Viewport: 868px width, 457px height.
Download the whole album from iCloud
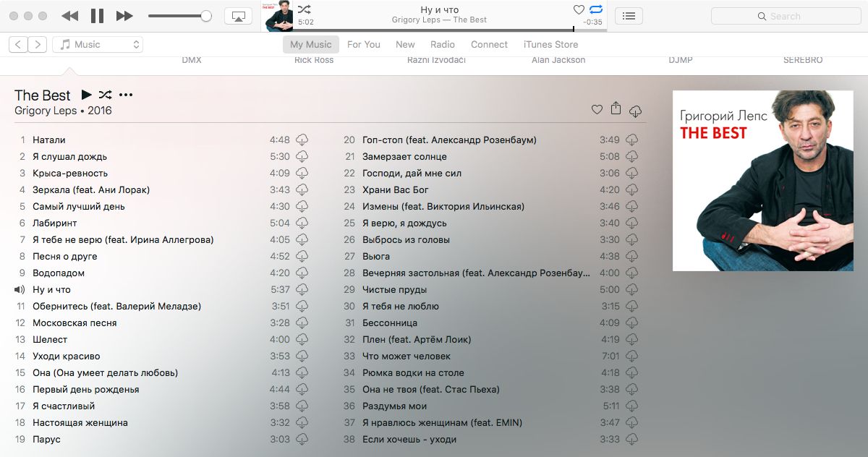pos(635,111)
